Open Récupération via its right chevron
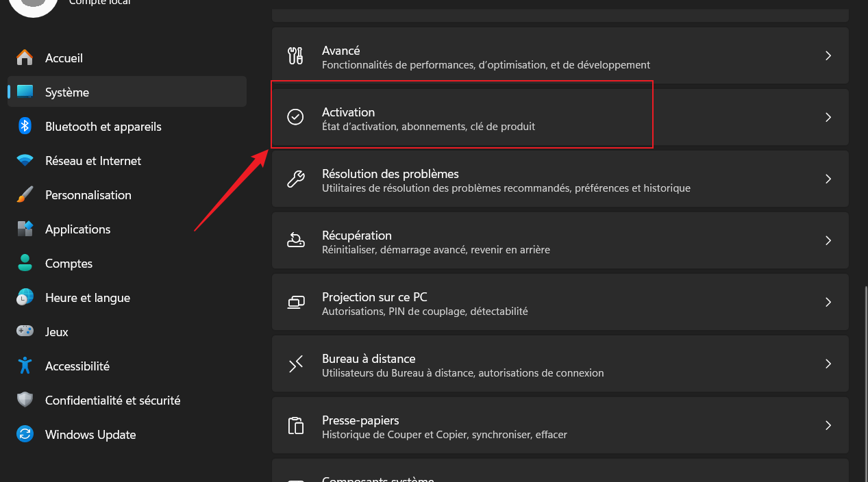 coord(828,240)
